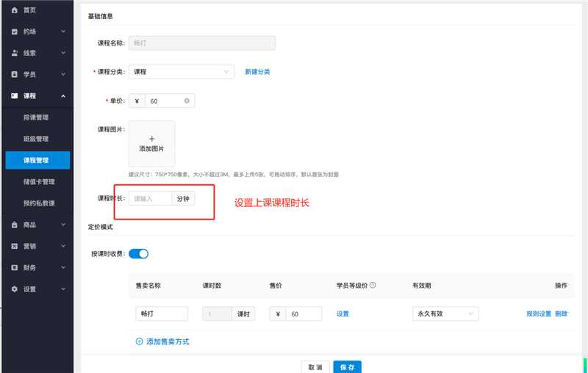Image resolution: width=588 pixels, height=373 pixels.
Task: Open the 永久有效 validity dropdown
Action: 445,314
